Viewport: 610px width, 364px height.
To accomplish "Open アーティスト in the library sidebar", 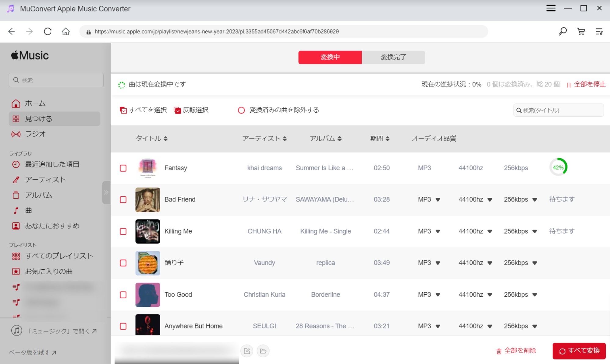I will [x=55, y=180].
